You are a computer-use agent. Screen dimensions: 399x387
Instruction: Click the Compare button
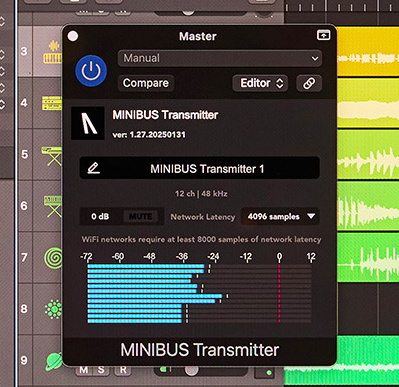click(x=146, y=83)
